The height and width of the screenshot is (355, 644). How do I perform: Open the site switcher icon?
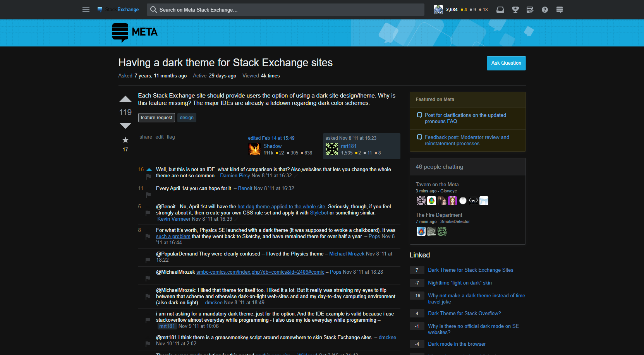[560, 10]
